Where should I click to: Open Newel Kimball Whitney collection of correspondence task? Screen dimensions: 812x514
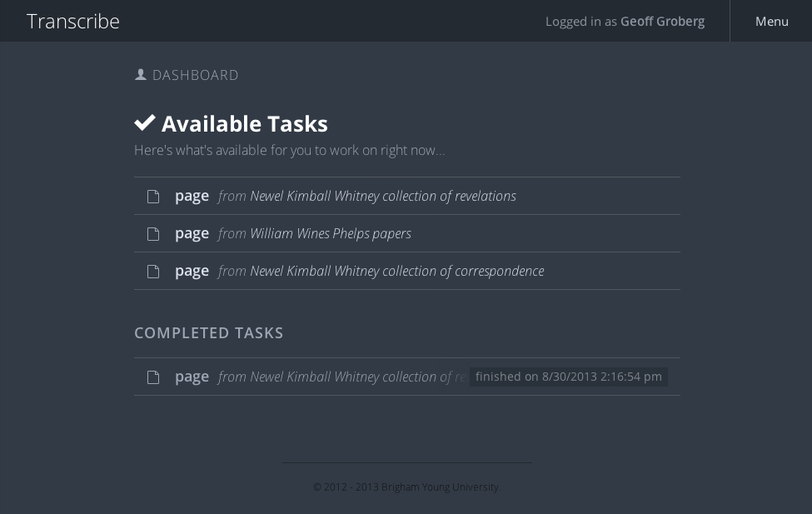pos(407,271)
